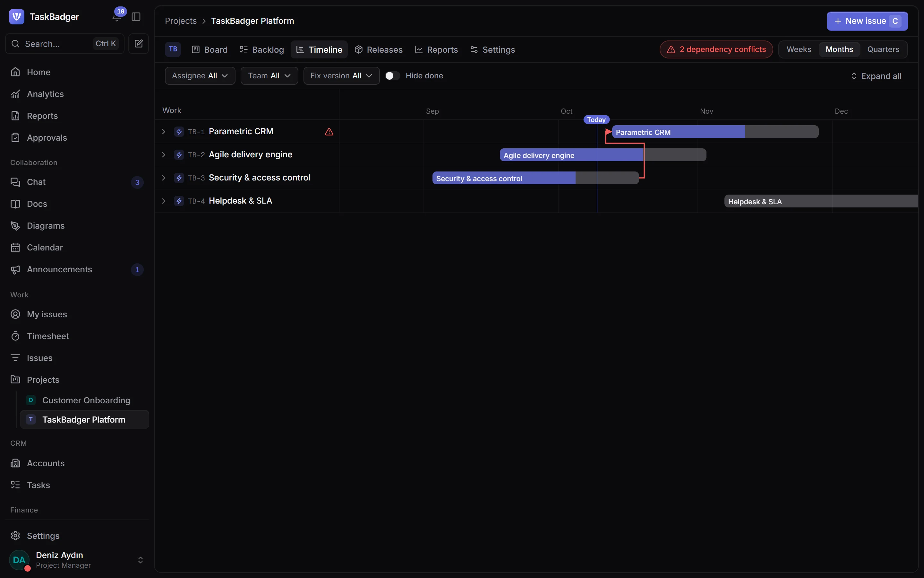Open the Fix version dropdown

(341, 76)
